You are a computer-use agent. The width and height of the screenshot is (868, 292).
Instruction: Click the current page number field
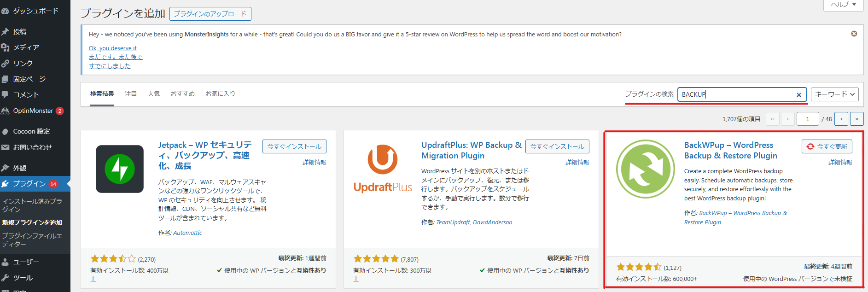808,119
